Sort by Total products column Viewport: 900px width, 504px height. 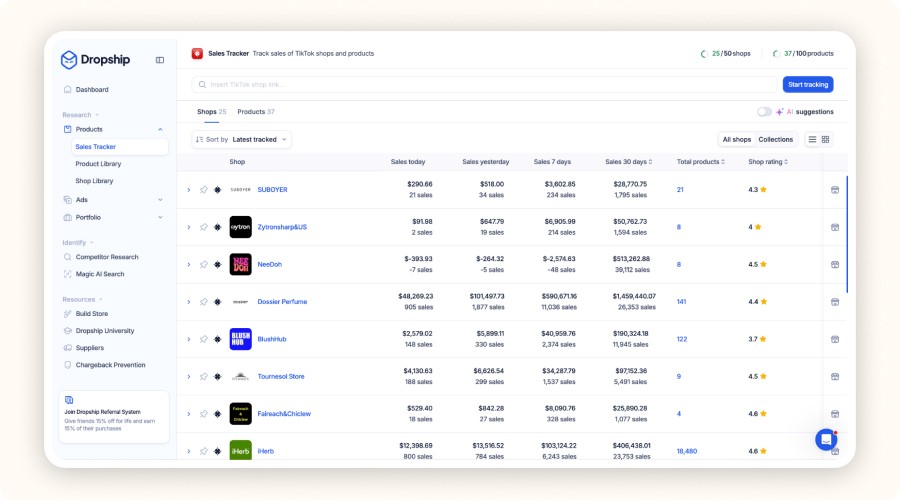[x=700, y=162]
